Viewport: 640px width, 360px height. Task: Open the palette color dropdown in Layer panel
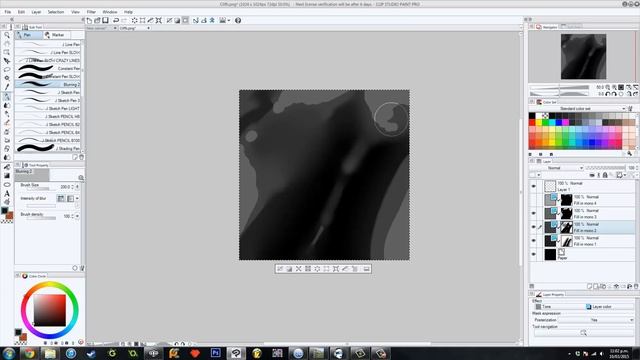pos(539,175)
